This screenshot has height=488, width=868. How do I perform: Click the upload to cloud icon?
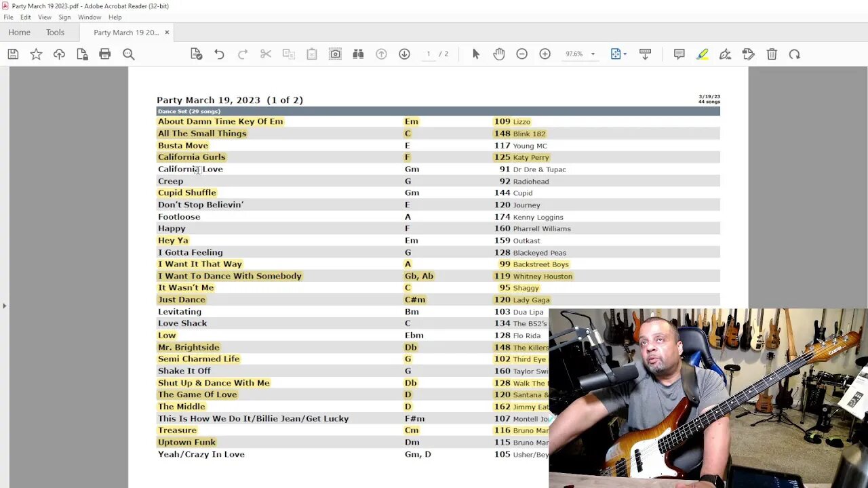pos(59,54)
